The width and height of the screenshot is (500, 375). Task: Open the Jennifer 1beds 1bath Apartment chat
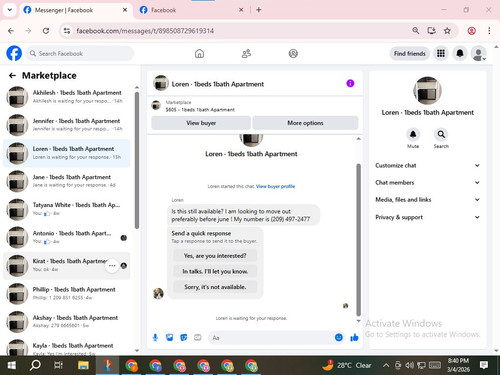67,125
